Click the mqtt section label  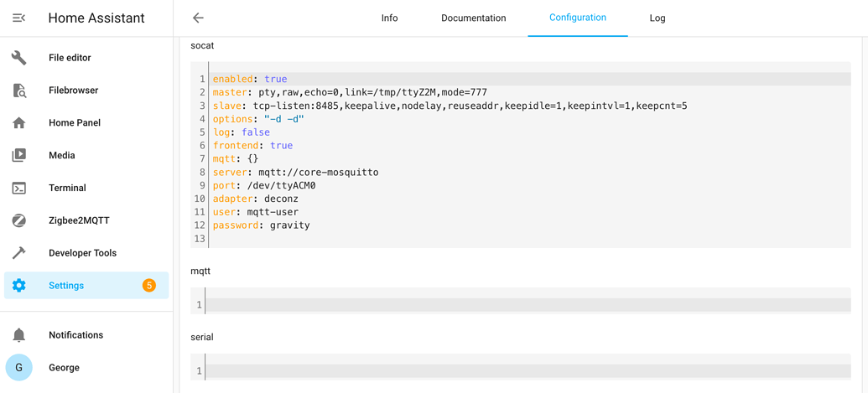click(200, 271)
